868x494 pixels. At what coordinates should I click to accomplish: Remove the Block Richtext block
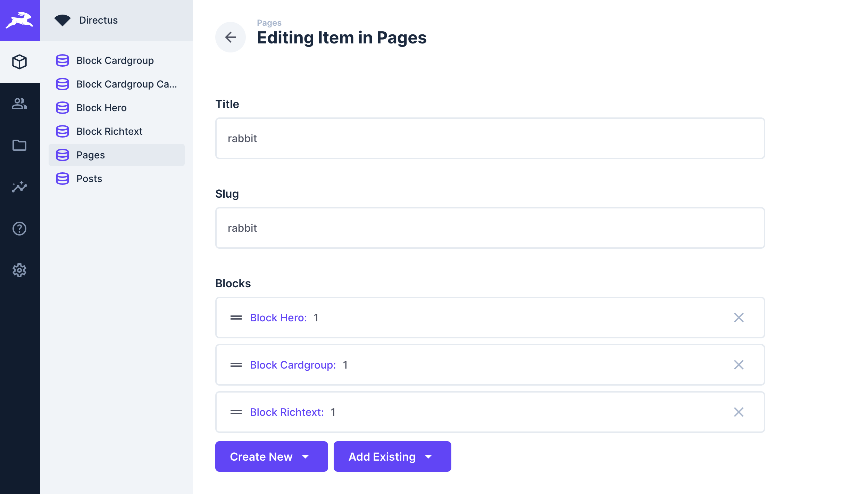click(x=739, y=412)
